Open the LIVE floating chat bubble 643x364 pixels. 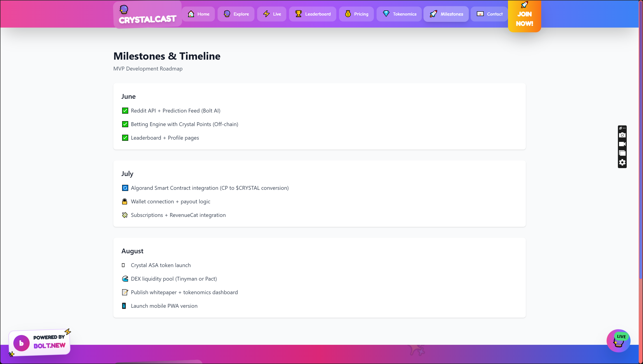pos(618,341)
